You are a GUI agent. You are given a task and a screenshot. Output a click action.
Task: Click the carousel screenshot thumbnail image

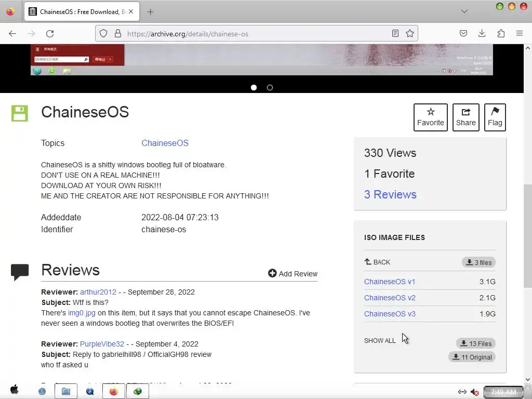click(x=262, y=60)
